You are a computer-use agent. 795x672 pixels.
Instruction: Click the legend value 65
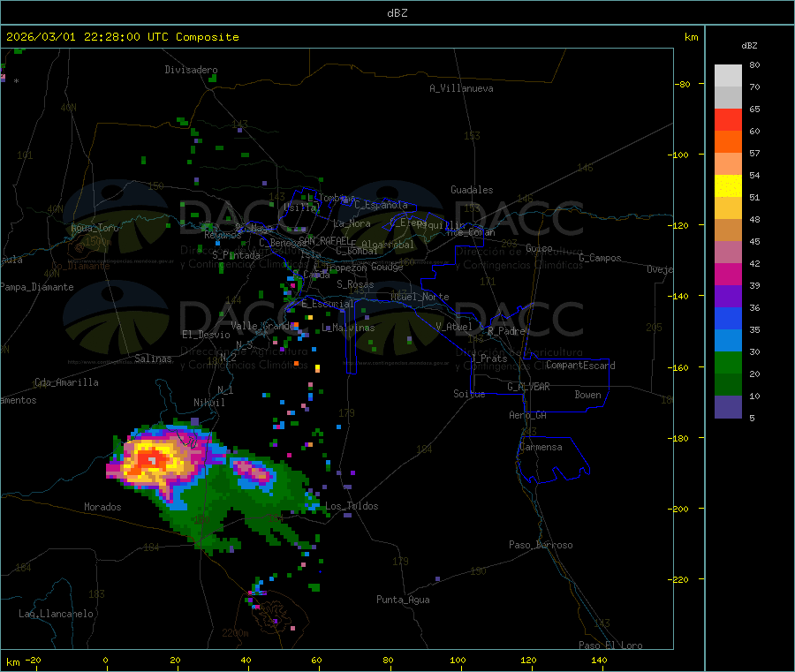[754, 109]
